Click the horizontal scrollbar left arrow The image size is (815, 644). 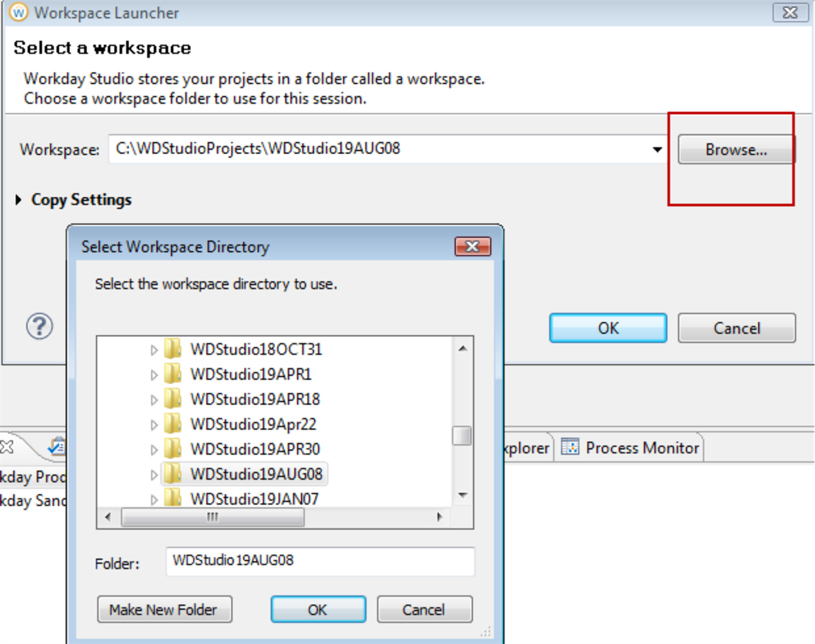click(x=109, y=517)
